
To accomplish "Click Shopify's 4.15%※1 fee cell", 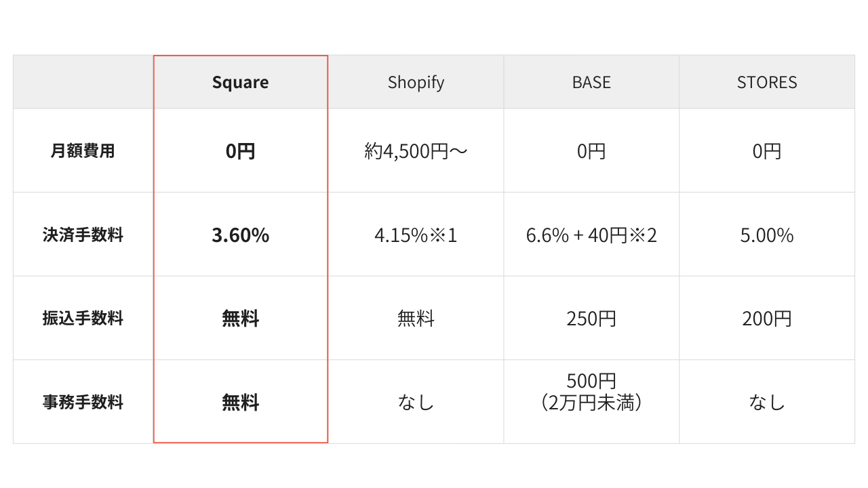I will pyautogui.click(x=416, y=235).
